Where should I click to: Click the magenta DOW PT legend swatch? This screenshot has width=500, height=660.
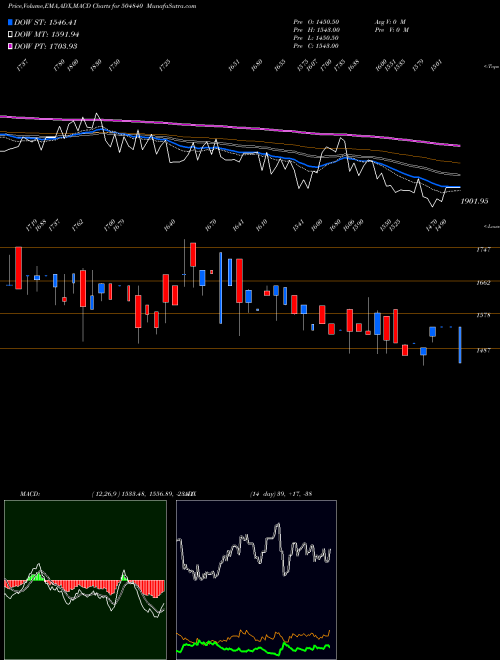[x=10, y=46]
